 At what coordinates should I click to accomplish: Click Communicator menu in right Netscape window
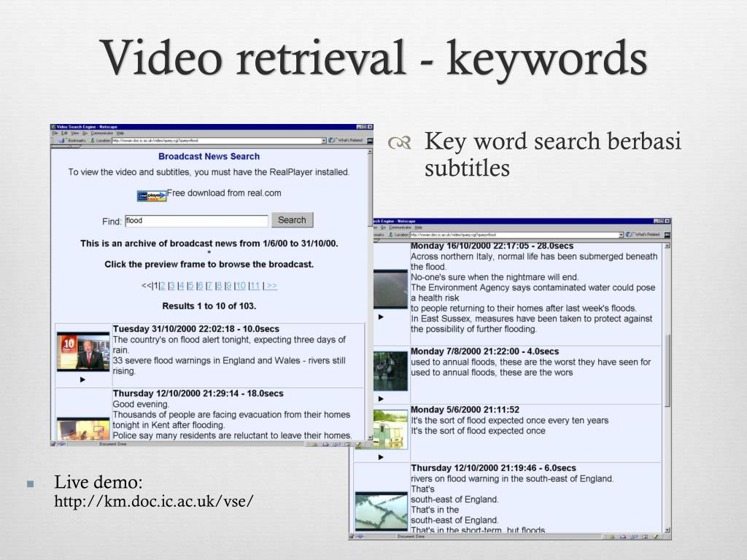[x=400, y=227]
